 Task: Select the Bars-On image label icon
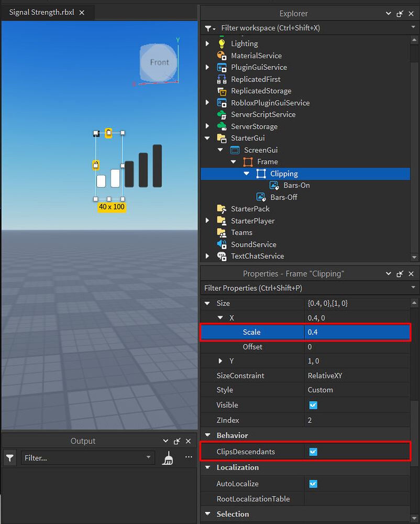coord(274,185)
